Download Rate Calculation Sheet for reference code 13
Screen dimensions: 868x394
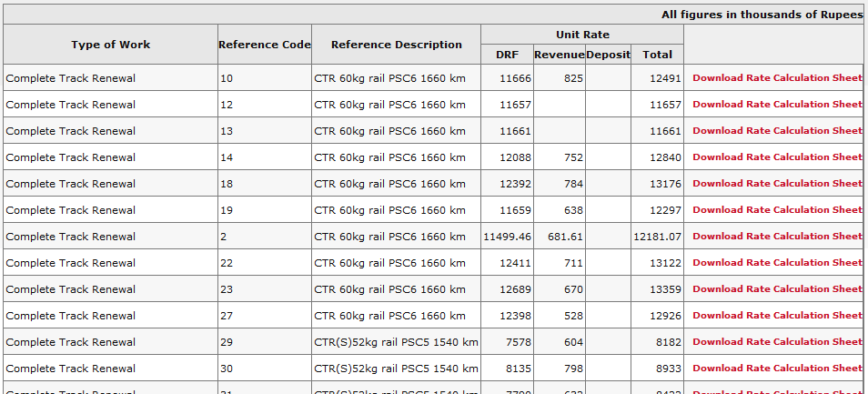coord(776,131)
